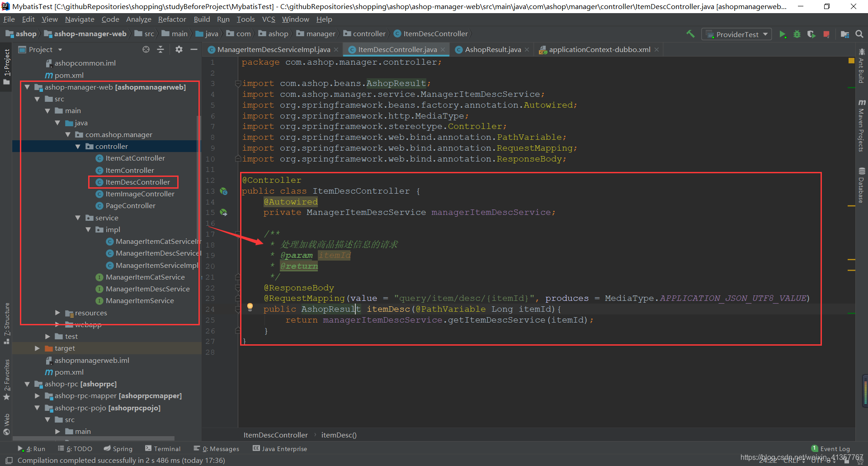Toggle the 1: Project side tab
This screenshot has width=868, height=466.
click(x=7, y=67)
